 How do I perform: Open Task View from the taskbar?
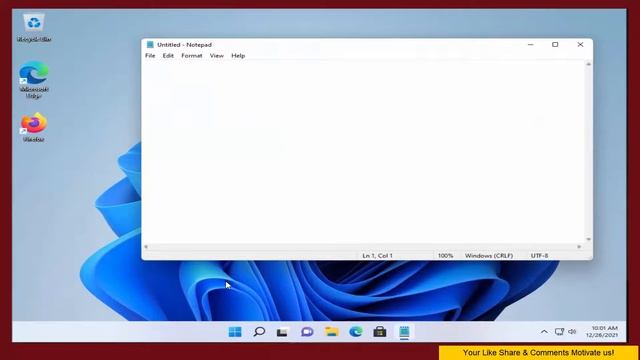point(282,332)
